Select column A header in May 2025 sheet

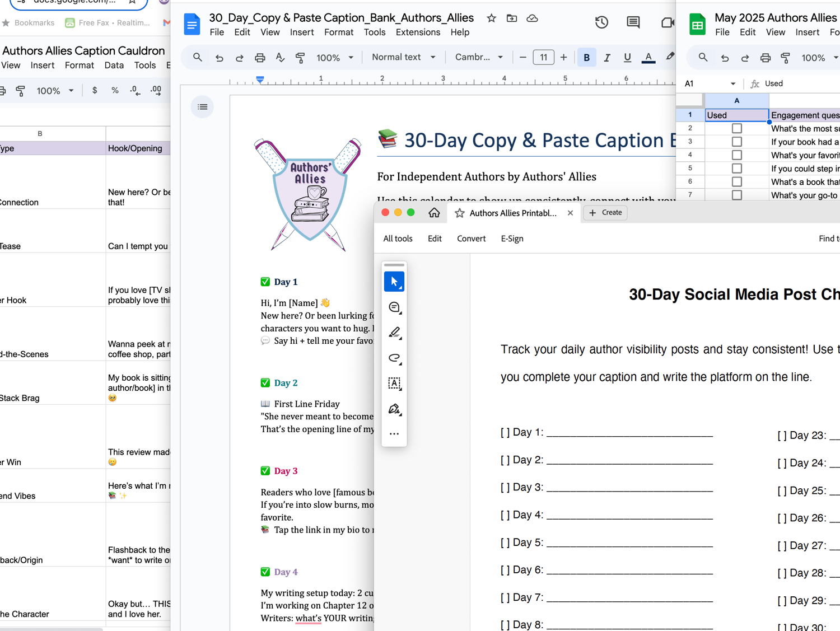click(736, 101)
